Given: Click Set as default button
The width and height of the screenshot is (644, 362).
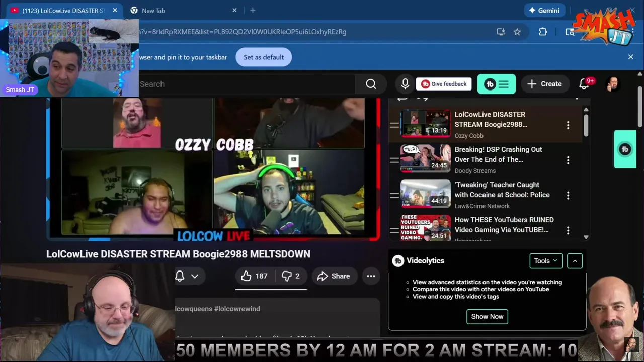Looking at the screenshot, I should [264, 57].
